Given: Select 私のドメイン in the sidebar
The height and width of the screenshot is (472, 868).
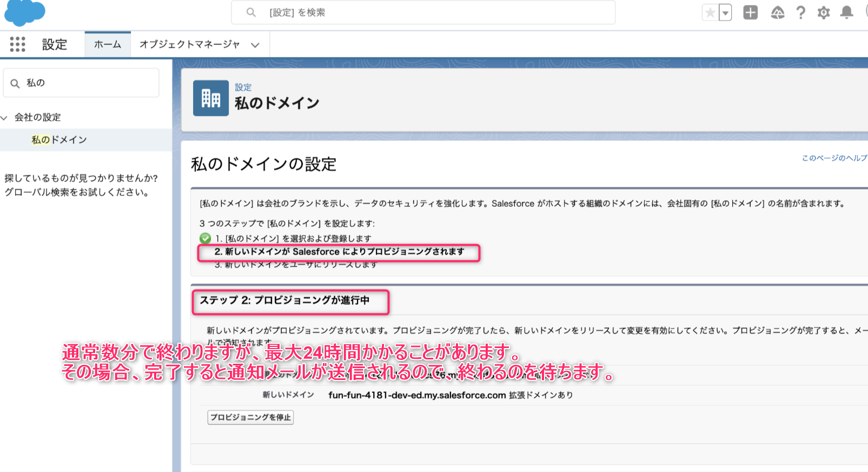Looking at the screenshot, I should coord(59,140).
